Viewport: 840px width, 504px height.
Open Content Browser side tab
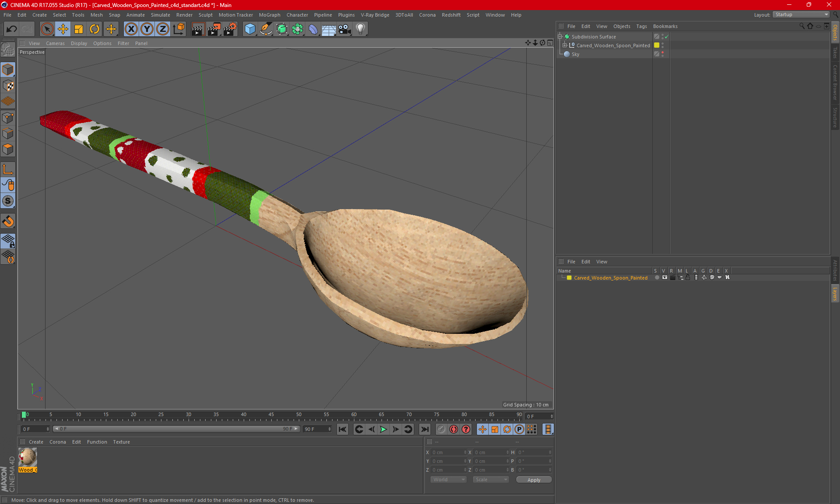835,82
